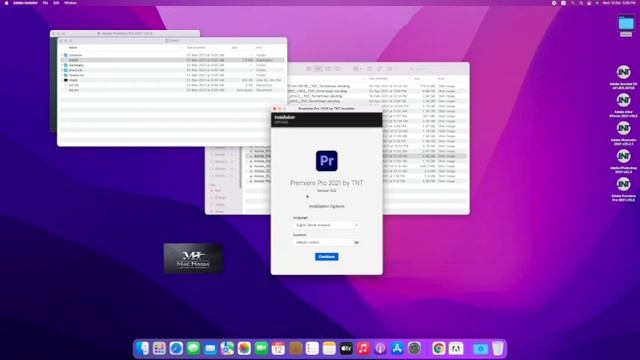Switch to column view in the back Finder toolbar
640x360 pixels.
click(x=328, y=69)
